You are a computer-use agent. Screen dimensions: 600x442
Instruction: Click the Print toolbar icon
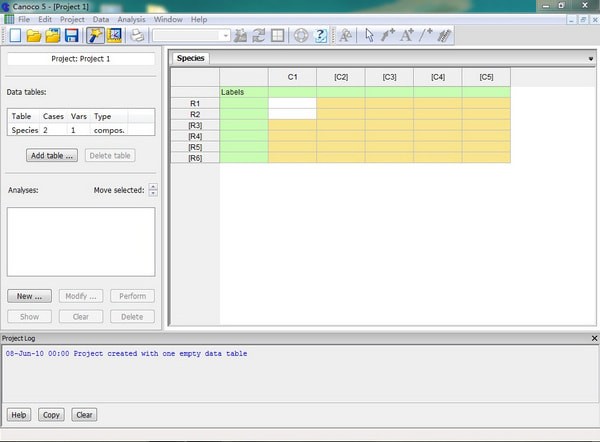click(137, 36)
